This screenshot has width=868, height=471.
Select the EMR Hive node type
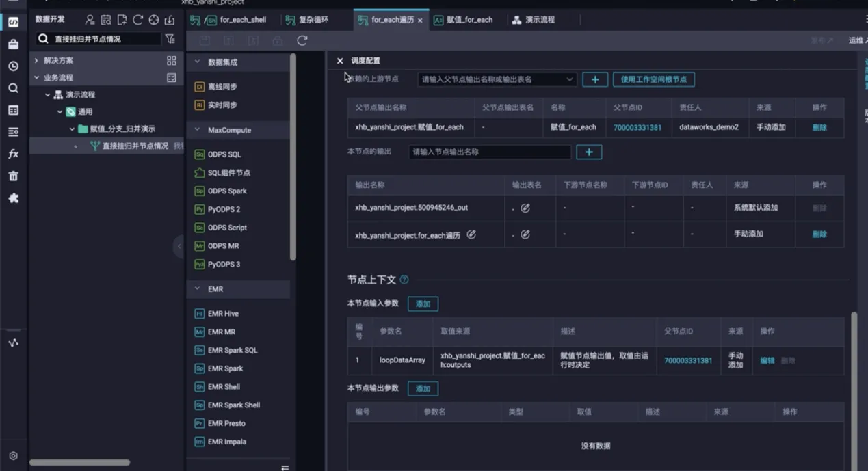pyautogui.click(x=216, y=314)
